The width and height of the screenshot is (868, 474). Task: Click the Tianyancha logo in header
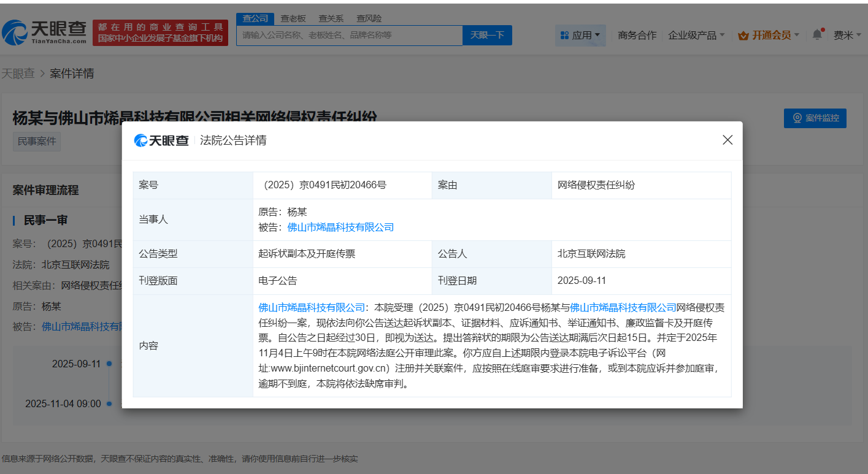(44, 32)
